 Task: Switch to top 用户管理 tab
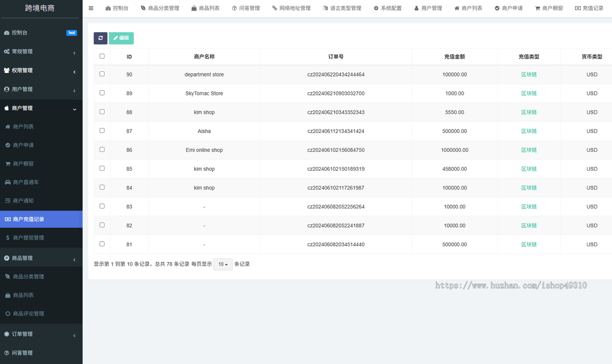428,8
